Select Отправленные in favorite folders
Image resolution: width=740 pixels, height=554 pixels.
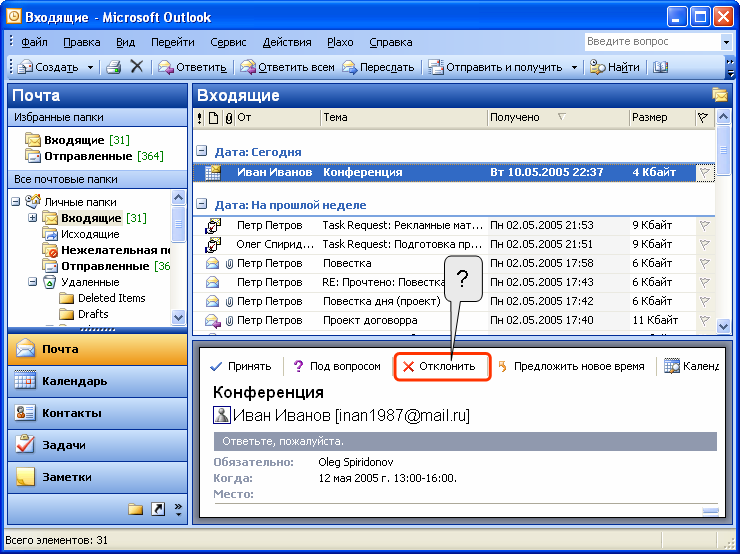pos(94,156)
